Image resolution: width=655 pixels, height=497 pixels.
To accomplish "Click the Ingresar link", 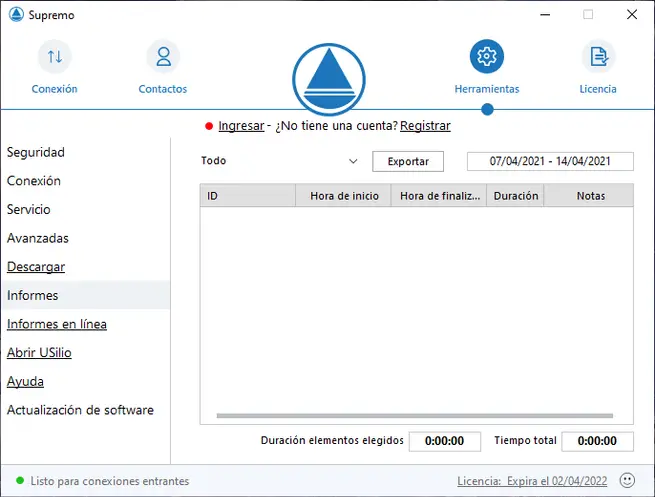I will [x=241, y=126].
